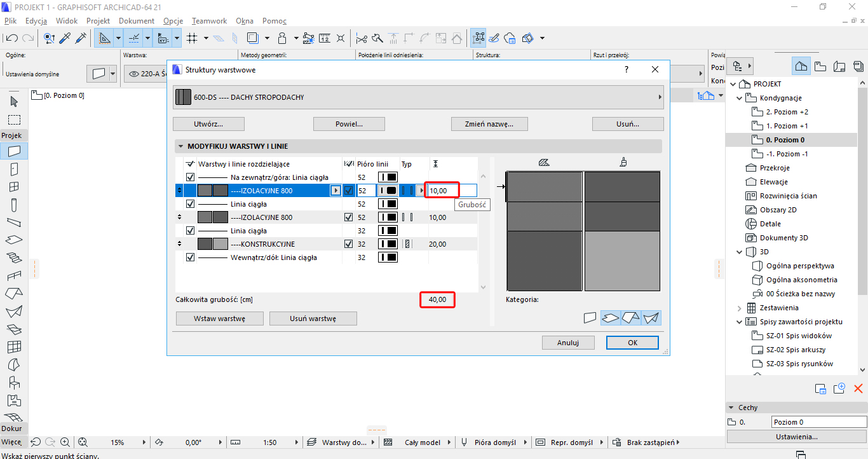Image resolution: width=868 pixels, height=459 pixels.
Task: Click the pen swatch in the first Linia ciągła row
Action: [388, 204]
